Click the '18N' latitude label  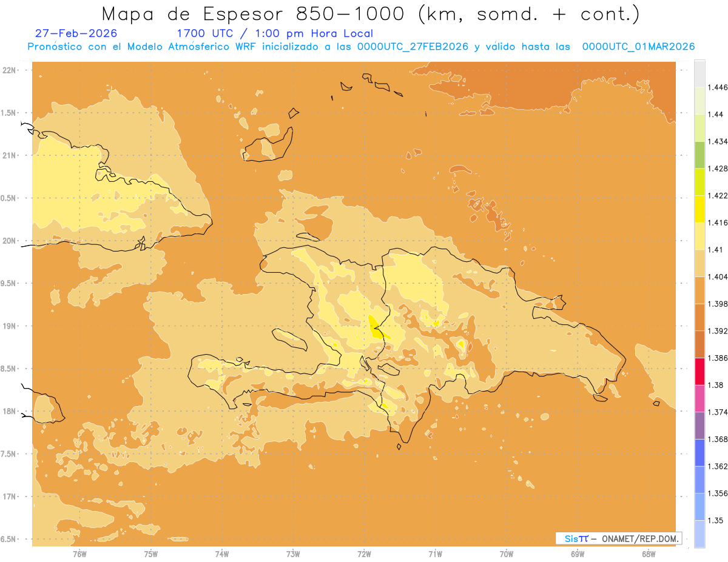10,411
